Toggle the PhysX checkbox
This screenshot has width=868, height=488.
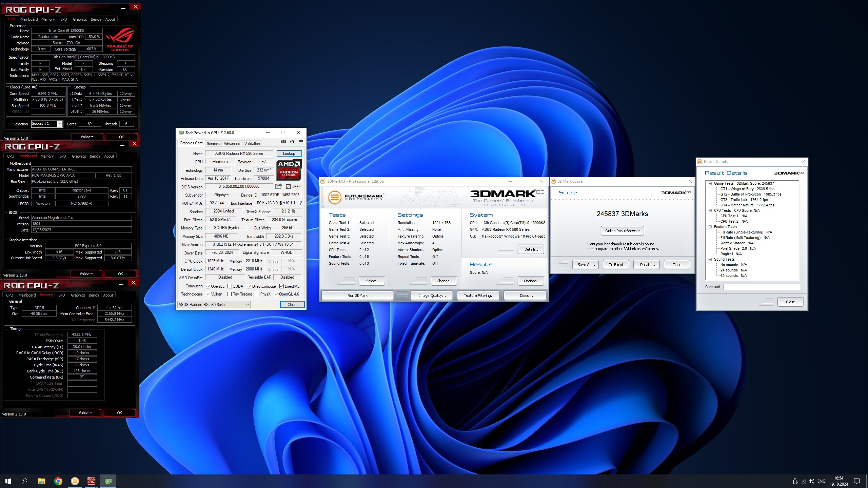(257, 294)
